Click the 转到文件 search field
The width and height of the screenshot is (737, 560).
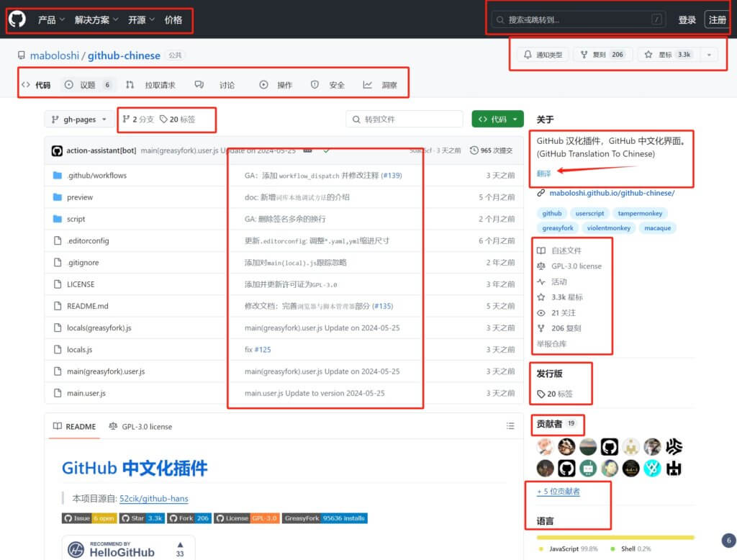tap(404, 119)
